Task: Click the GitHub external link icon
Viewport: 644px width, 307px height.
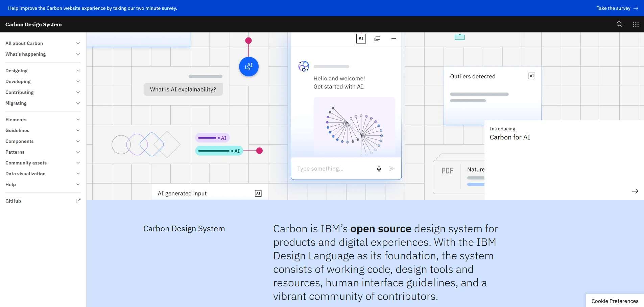Action: coord(78,201)
